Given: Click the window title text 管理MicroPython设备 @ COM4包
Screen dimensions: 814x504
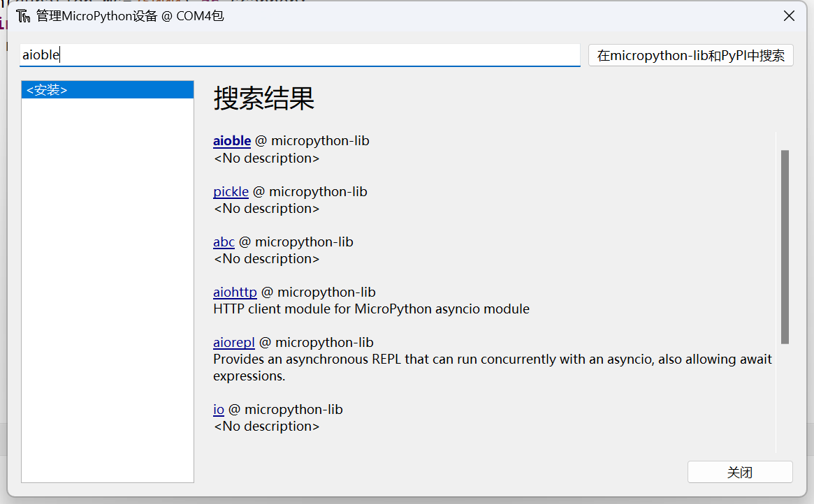Looking at the screenshot, I should pos(130,16).
